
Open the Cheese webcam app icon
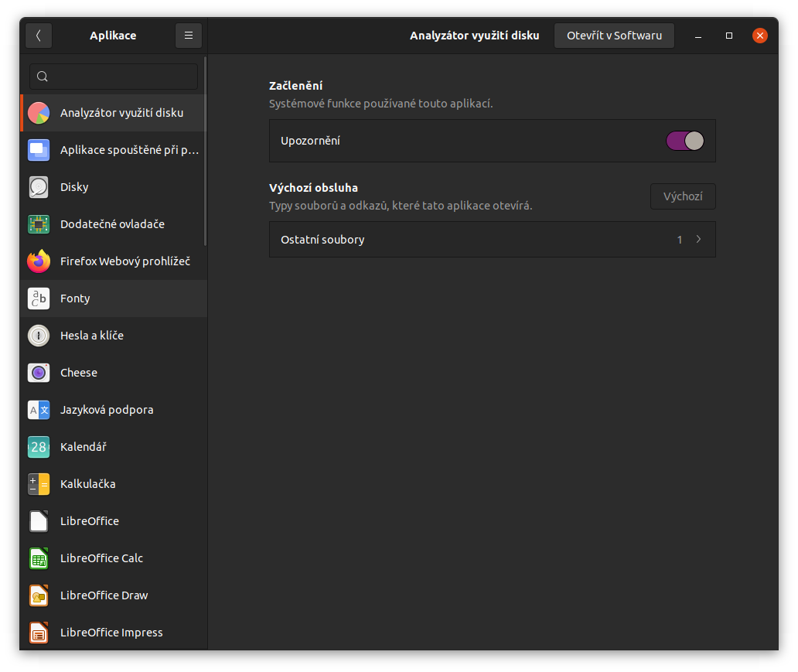[39, 373]
